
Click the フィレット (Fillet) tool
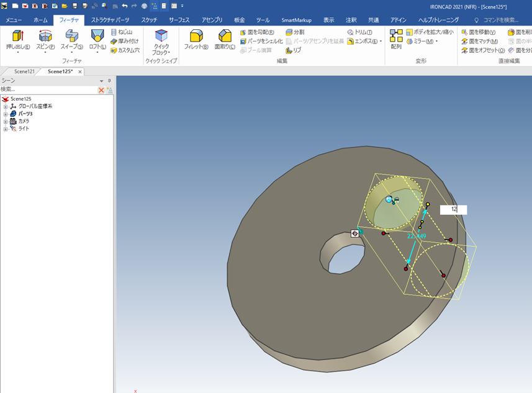[196, 39]
